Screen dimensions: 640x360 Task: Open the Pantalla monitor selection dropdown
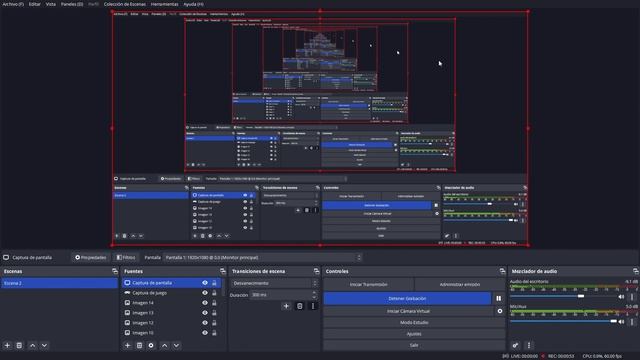[262, 258]
